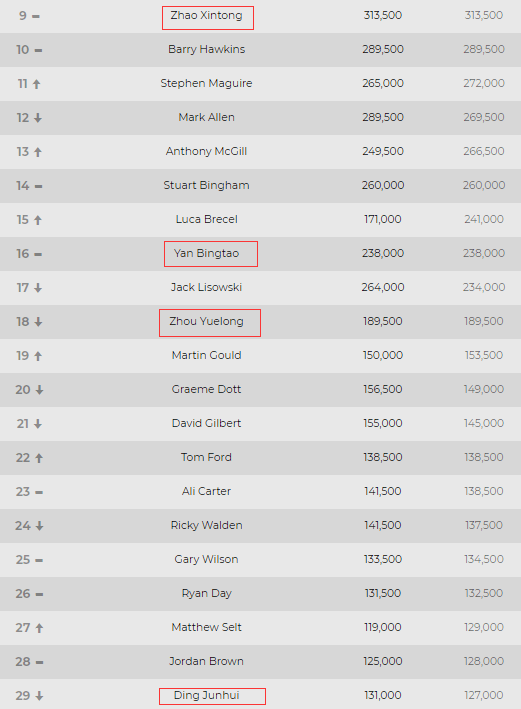The image size is (521, 709).
Task: Click Luca Brecel's 241,000 value
Action: (484, 219)
